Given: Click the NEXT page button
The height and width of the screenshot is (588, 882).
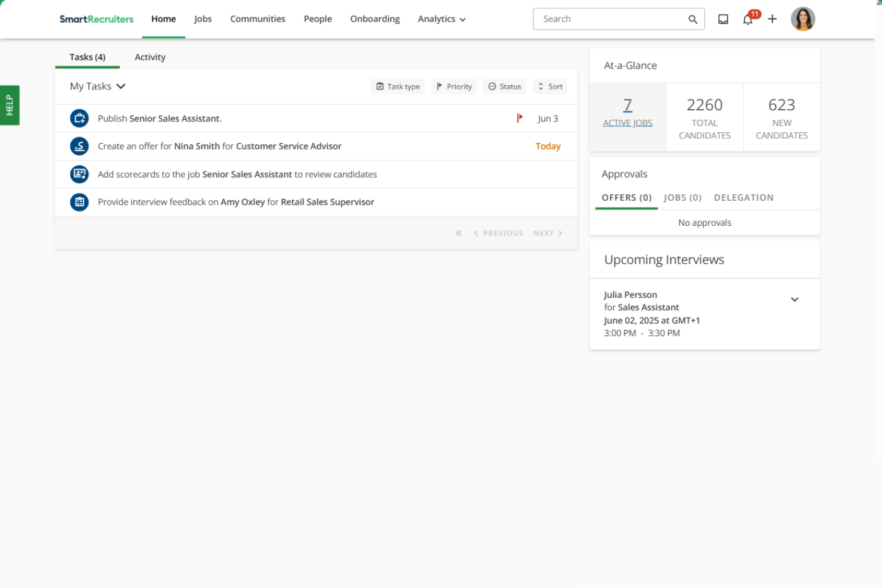Looking at the screenshot, I should (548, 233).
